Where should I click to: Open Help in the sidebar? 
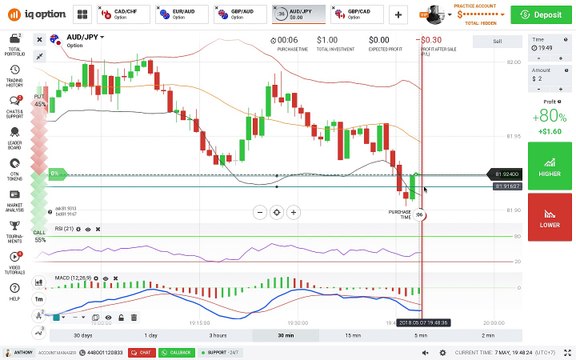(14, 292)
